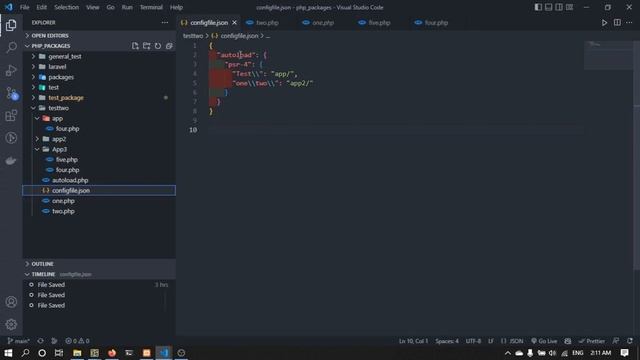Open the File menu

[x=24, y=7]
